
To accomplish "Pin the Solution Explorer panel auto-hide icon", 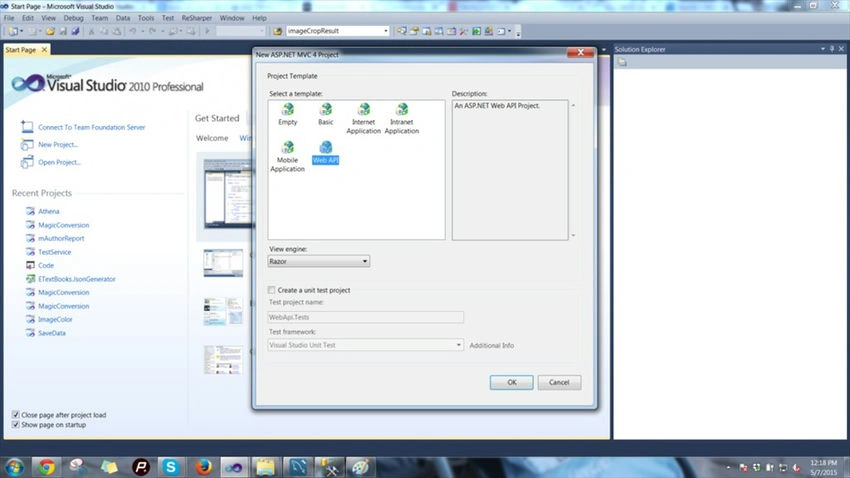I will (832, 49).
